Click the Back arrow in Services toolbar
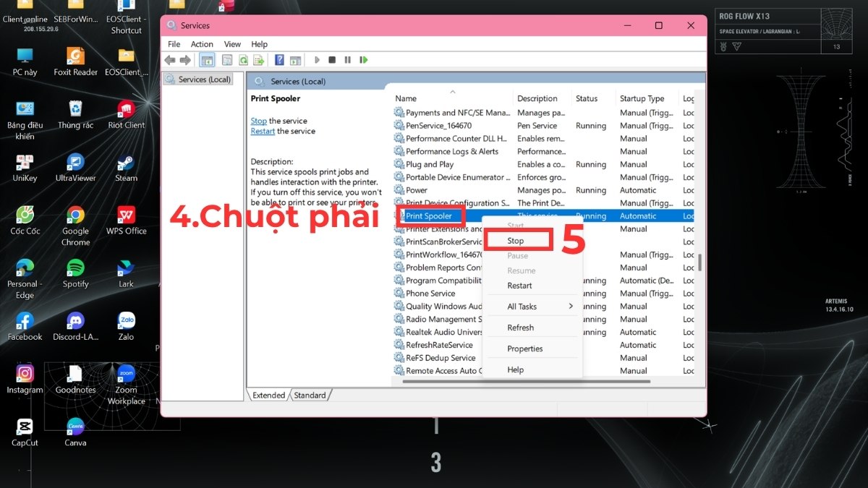The image size is (868, 488). [170, 60]
